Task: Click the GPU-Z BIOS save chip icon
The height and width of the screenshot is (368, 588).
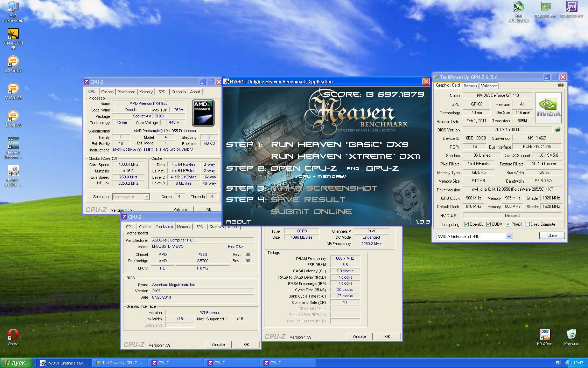Action: [558, 130]
